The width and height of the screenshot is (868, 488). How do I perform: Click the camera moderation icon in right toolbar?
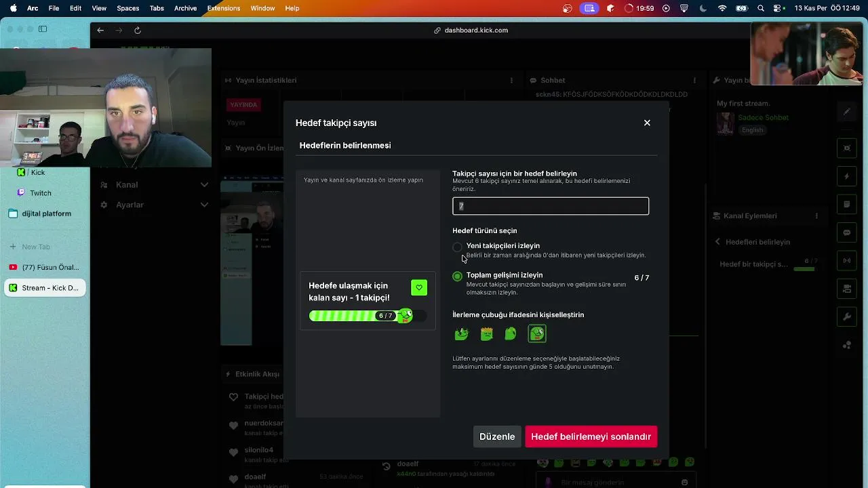click(847, 289)
